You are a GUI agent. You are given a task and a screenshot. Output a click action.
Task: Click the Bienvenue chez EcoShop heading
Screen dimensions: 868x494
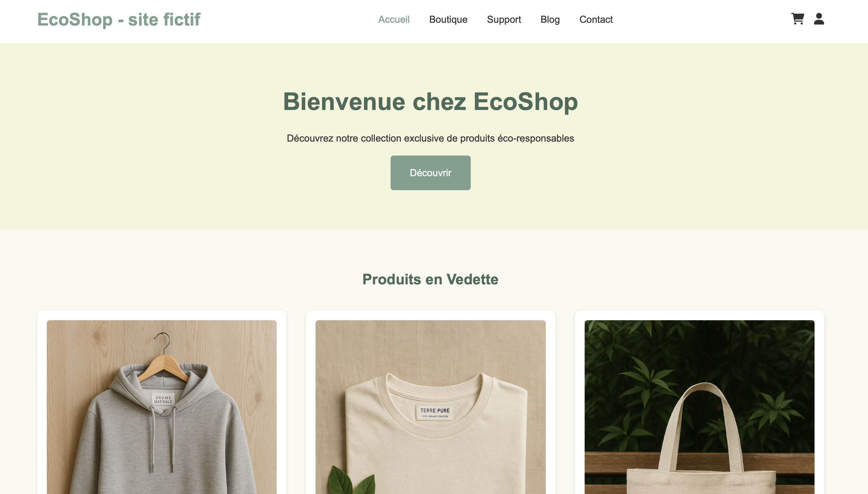430,101
